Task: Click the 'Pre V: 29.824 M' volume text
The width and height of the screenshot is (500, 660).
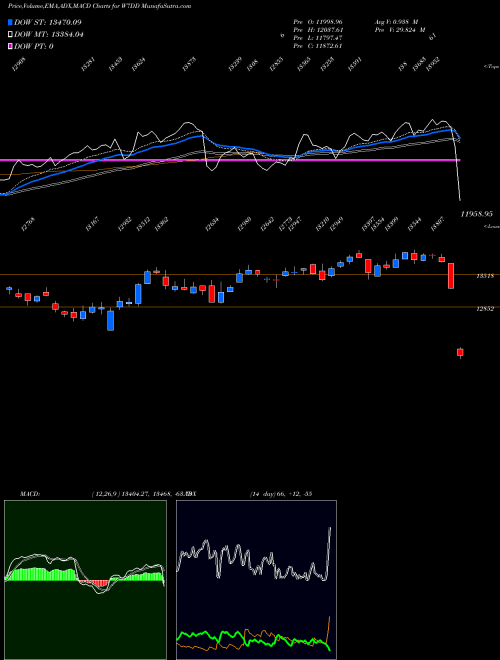Action: pyautogui.click(x=400, y=29)
